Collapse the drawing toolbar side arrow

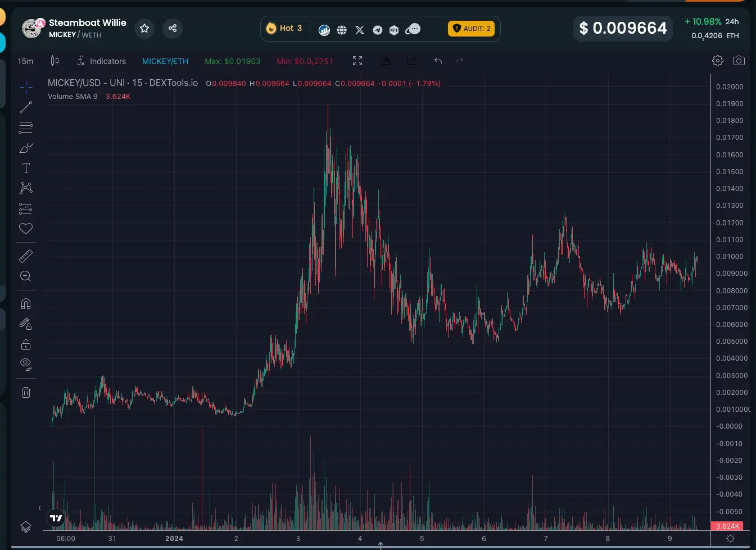point(39,508)
